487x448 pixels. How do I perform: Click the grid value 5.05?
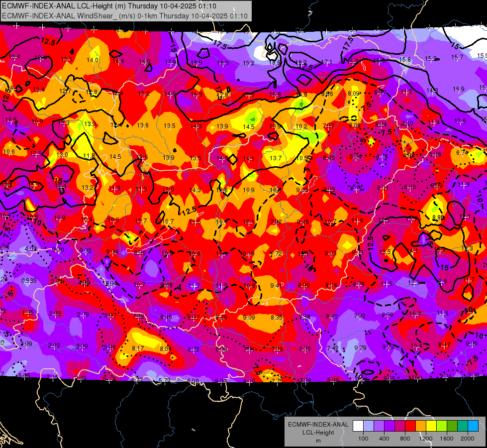tap(24, 375)
